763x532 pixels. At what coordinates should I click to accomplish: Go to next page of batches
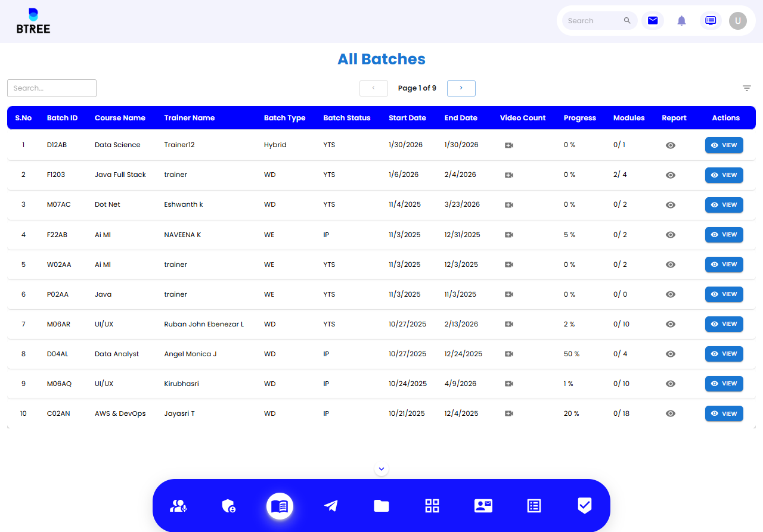click(x=461, y=88)
